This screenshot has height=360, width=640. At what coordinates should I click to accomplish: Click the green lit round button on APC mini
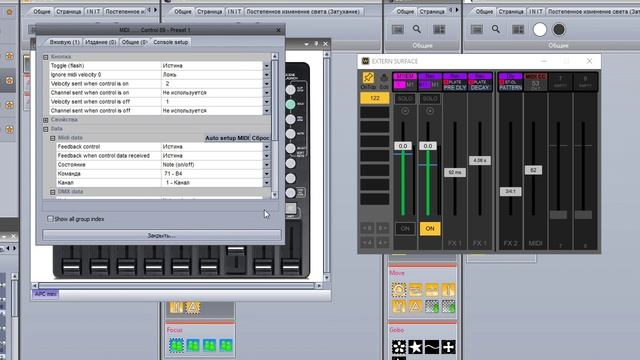click(290, 104)
